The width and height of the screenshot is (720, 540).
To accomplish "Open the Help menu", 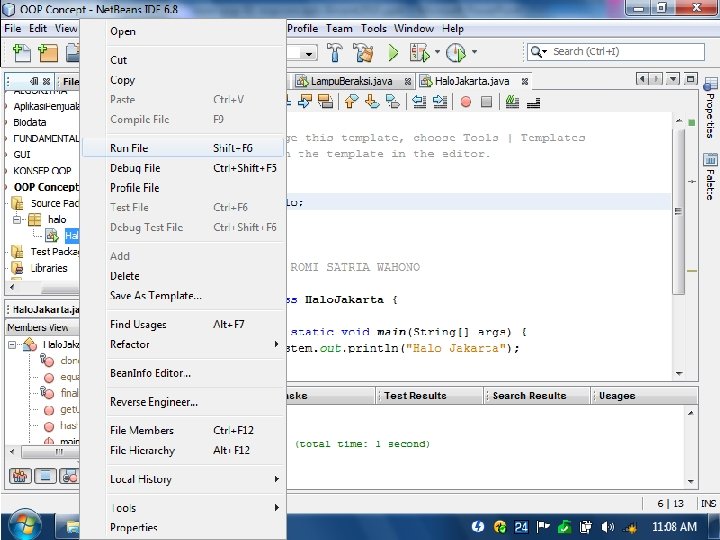I will point(453,28).
